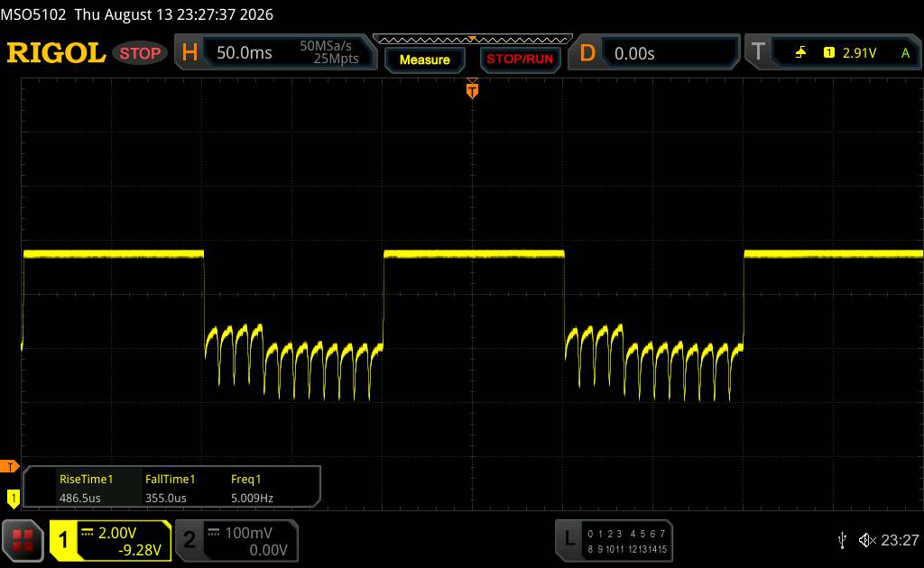The image size is (924, 568).
Task: Click the USB connection icon
Action: 842,540
